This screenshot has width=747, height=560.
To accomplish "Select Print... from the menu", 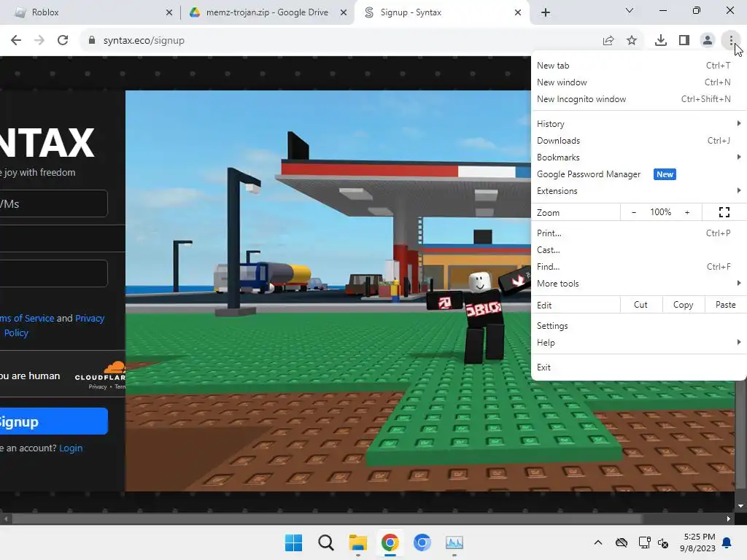I will (638, 233).
